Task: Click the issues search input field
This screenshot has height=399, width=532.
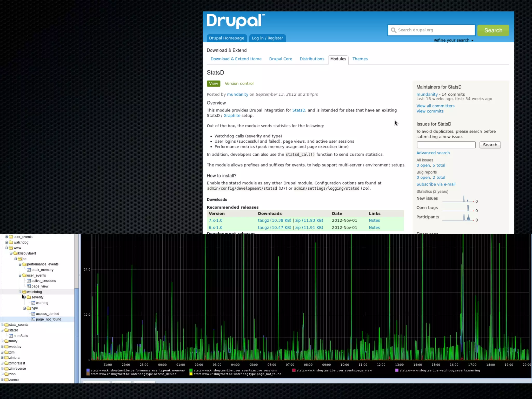Action: [x=446, y=145]
